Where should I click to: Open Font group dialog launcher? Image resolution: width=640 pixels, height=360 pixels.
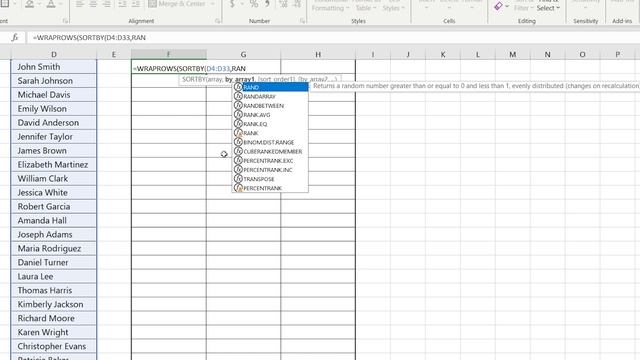[65, 21]
